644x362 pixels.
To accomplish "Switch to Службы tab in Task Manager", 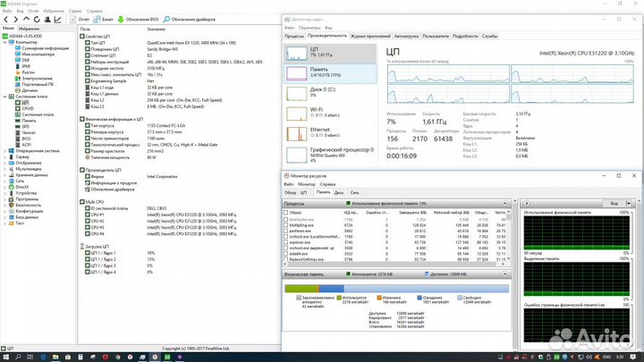I will click(489, 36).
